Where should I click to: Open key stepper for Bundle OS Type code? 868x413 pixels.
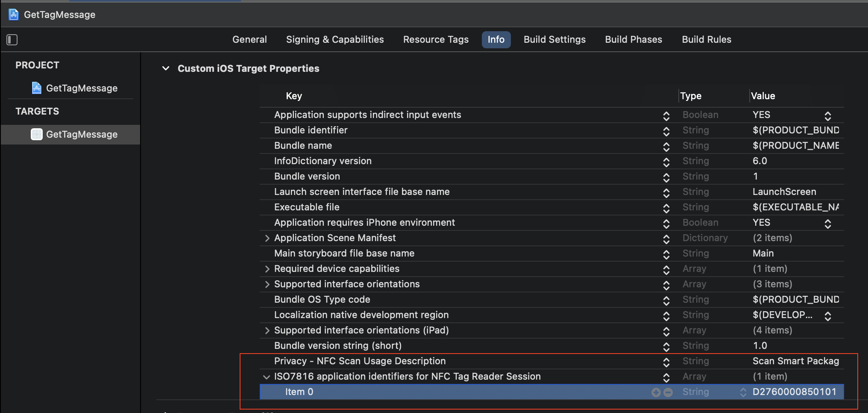(x=666, y=301)
